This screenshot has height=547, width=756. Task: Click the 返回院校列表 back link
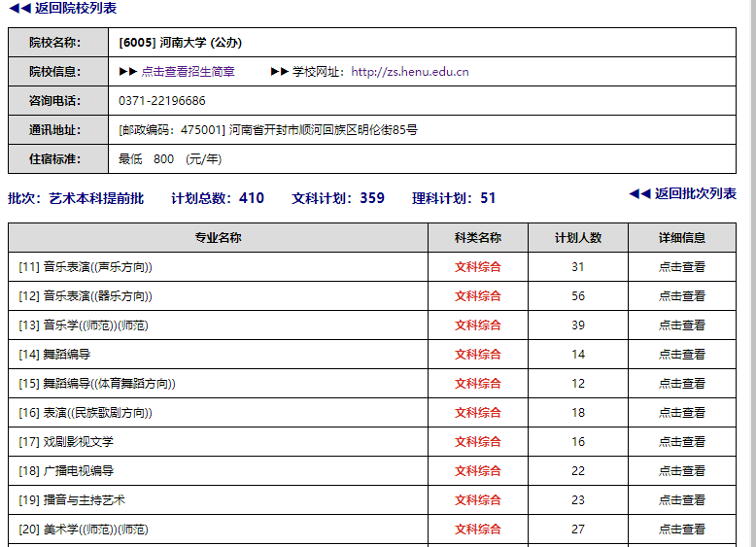click(63, 9)
